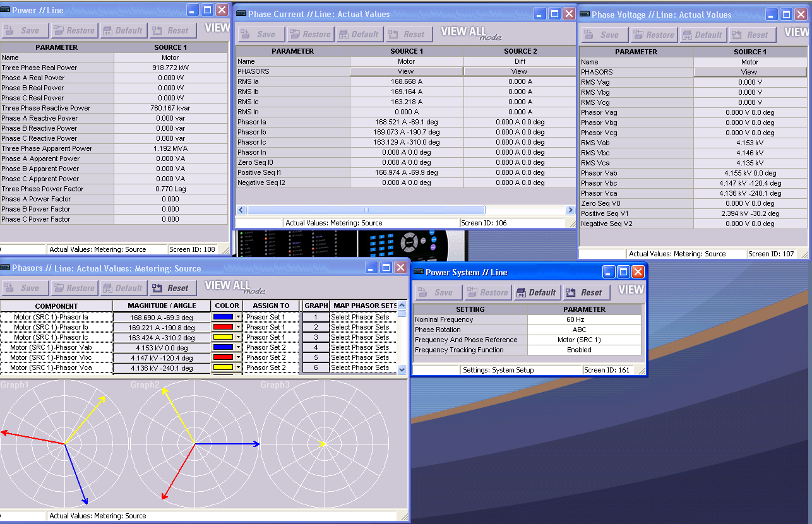Click Phase Voltage window title bar icon

click(584, 15)
